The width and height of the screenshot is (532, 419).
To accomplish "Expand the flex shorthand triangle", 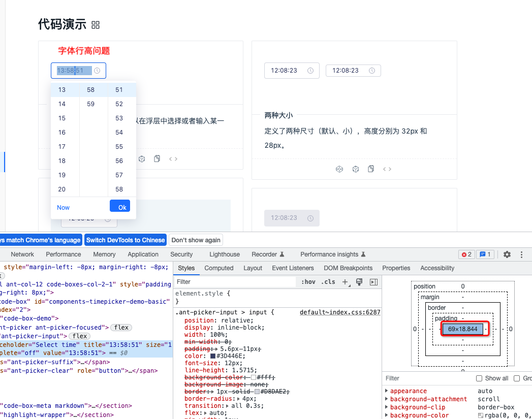I will click(x=206, y=413).
